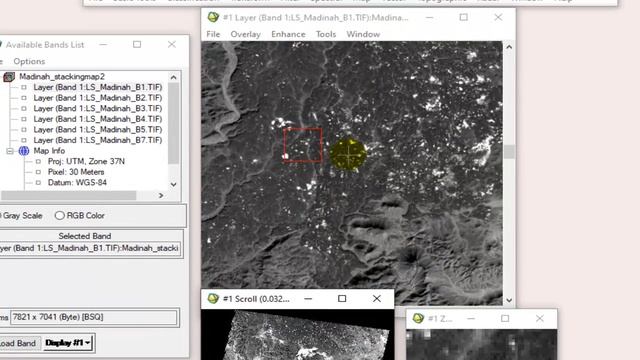640x360 pixels.
Task: Open the Tools menu
Action: 326,34
